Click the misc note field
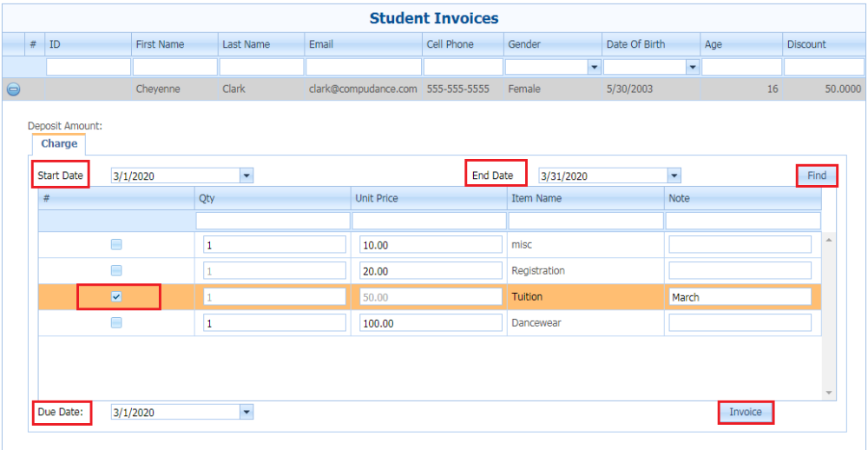The image size is (868, 450). tap(740, 244)
